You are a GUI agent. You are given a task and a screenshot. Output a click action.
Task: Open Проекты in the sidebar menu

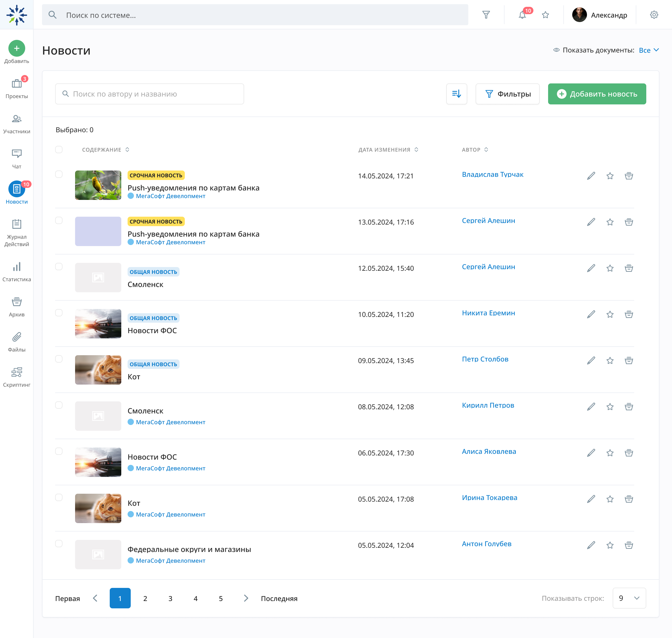17,88
